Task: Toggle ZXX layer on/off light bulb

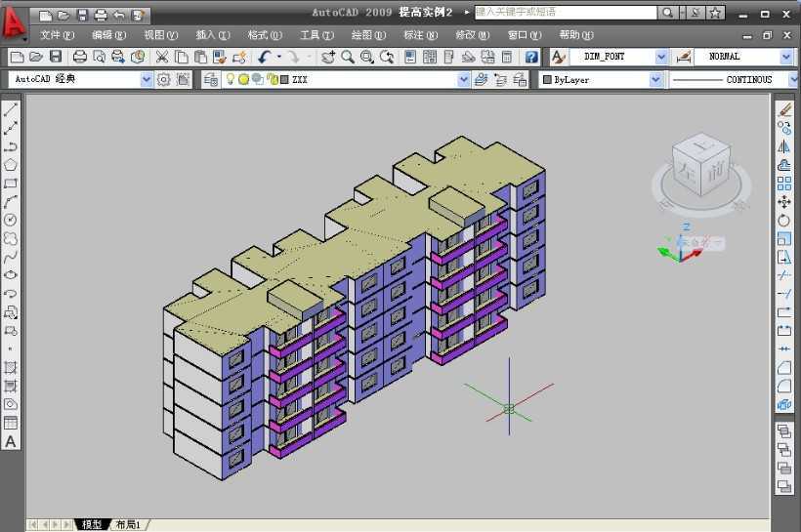Action: pyautogui.click(x=231, y=79)
